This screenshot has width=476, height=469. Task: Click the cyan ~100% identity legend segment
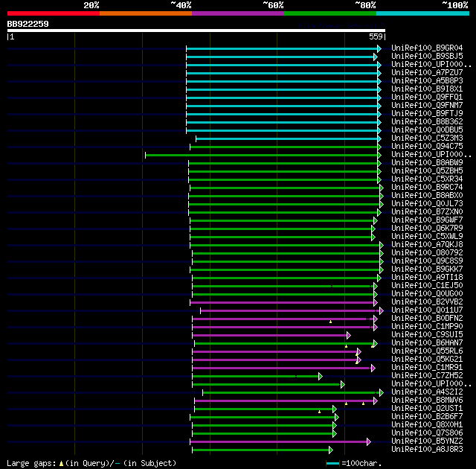coord(422,13)
